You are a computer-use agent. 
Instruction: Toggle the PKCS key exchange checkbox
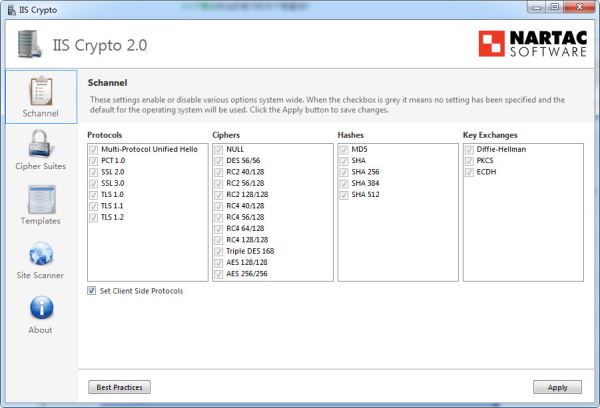pyautogui.click(x=469, y=161)
